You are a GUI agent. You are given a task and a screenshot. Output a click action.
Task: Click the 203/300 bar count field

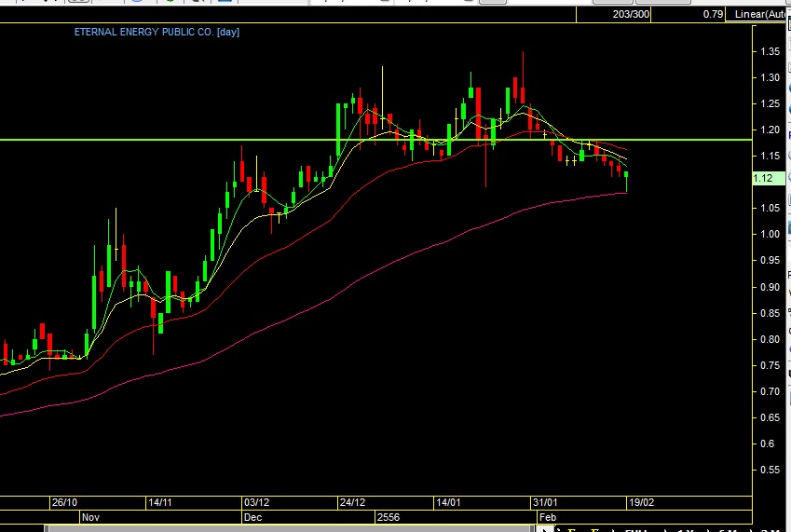pyautogui.click(x=613, y=14)
